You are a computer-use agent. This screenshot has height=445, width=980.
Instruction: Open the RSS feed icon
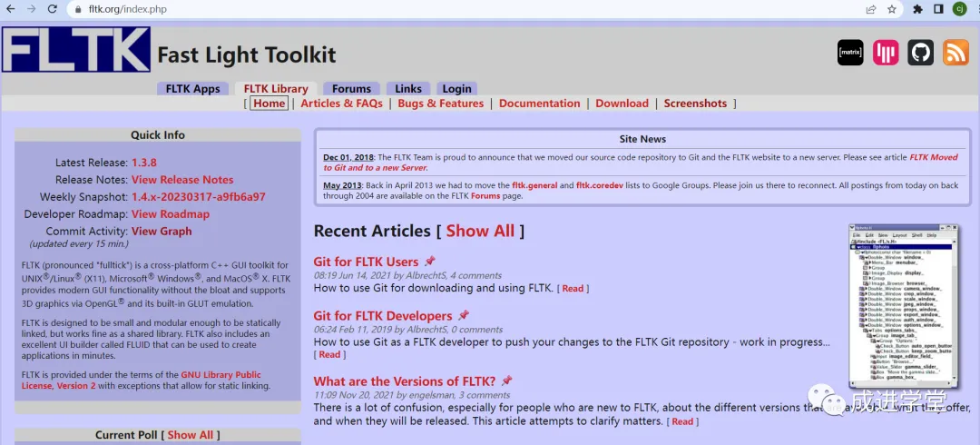click(x=955, y=53)
